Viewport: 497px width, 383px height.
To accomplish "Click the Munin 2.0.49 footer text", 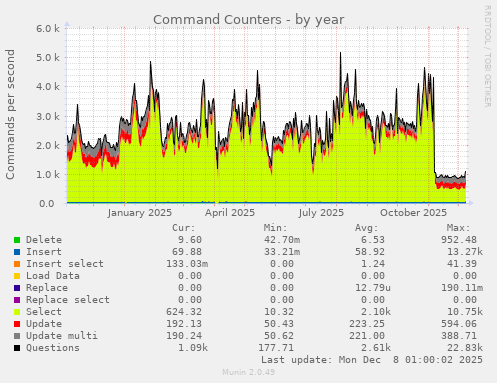I will pyautogui.click(x=249, y=372).
